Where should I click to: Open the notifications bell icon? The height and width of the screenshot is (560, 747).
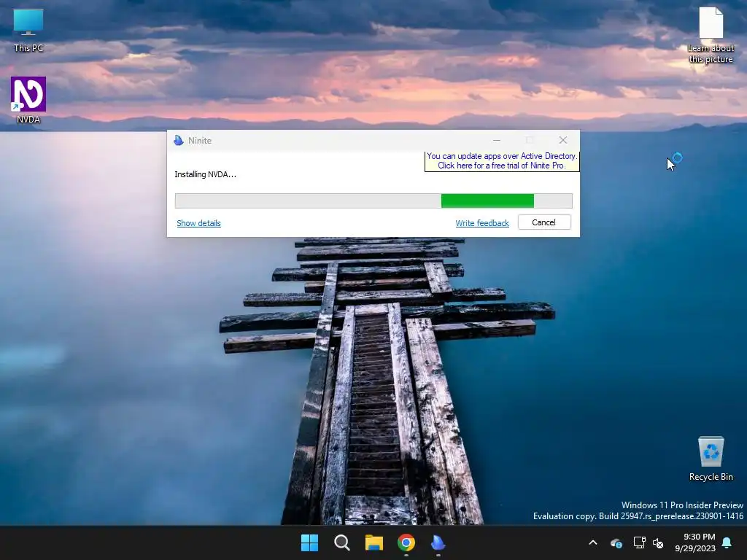point(727,542)
